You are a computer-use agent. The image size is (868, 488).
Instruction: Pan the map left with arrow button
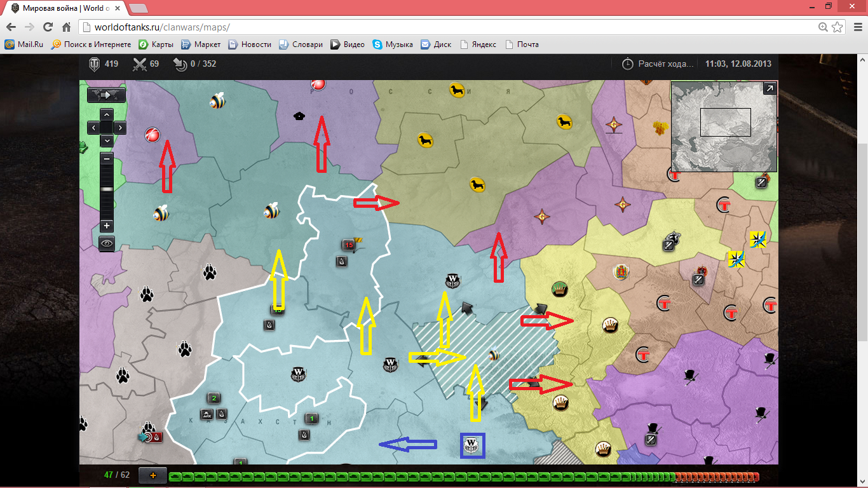point(93,128)
